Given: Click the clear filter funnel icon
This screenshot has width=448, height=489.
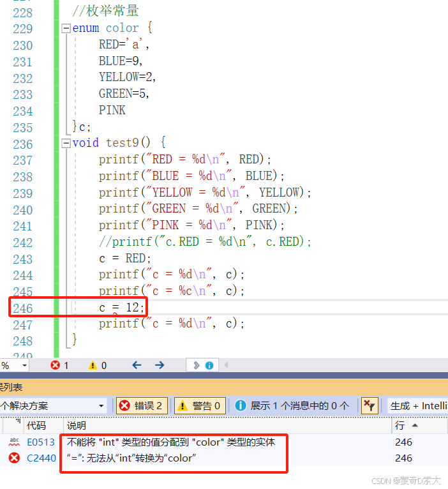Looking at the screenshot, I should (370, 406).
